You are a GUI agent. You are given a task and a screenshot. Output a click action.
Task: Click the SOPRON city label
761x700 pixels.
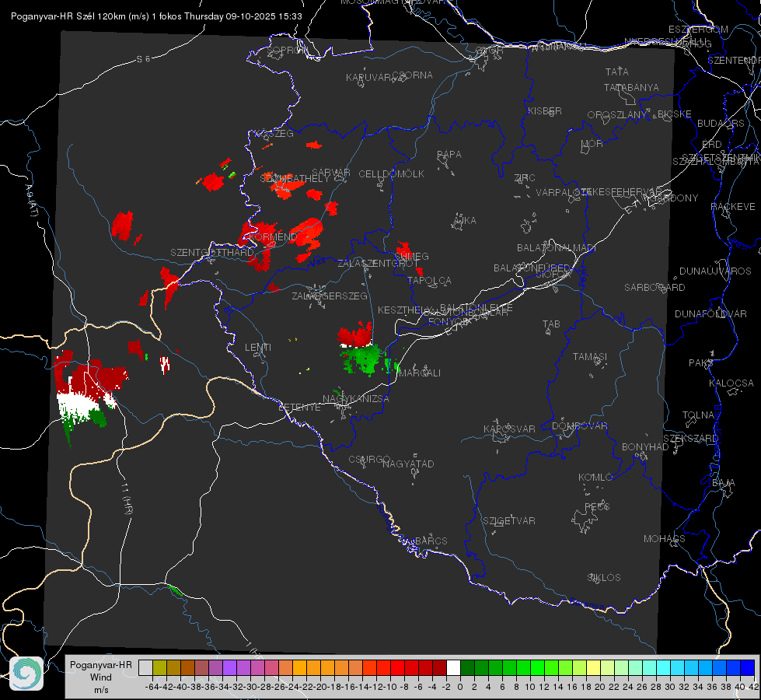[287, 50]
